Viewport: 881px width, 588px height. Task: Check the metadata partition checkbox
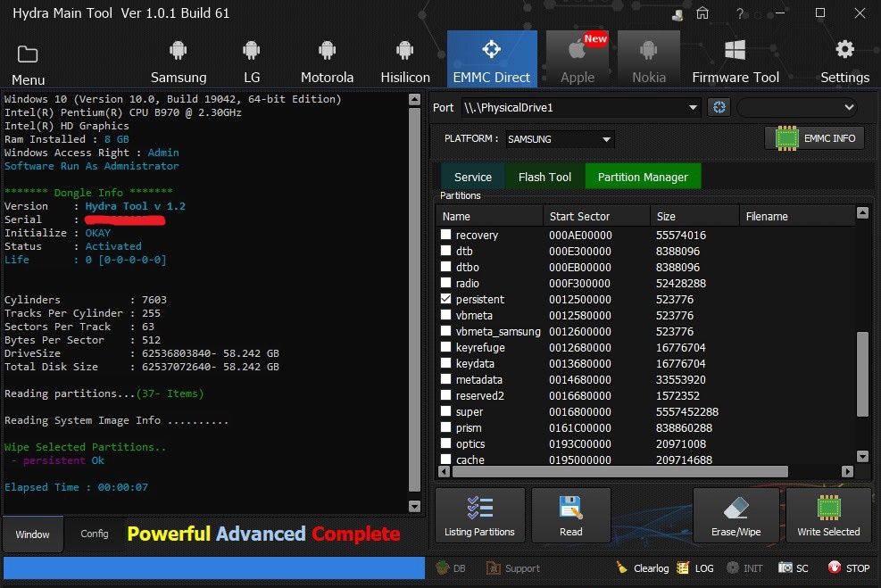click(445, 379)
